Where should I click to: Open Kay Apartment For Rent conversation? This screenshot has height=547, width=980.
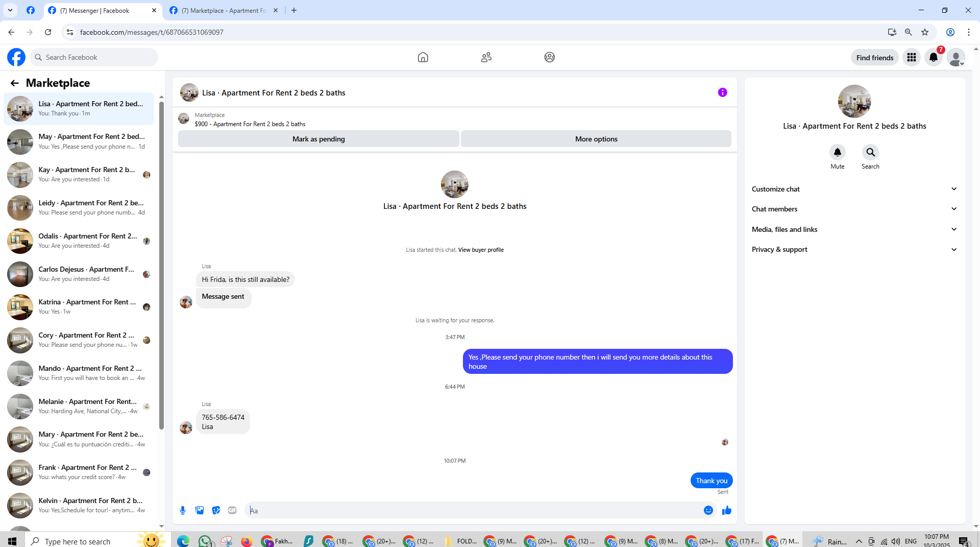79,175
